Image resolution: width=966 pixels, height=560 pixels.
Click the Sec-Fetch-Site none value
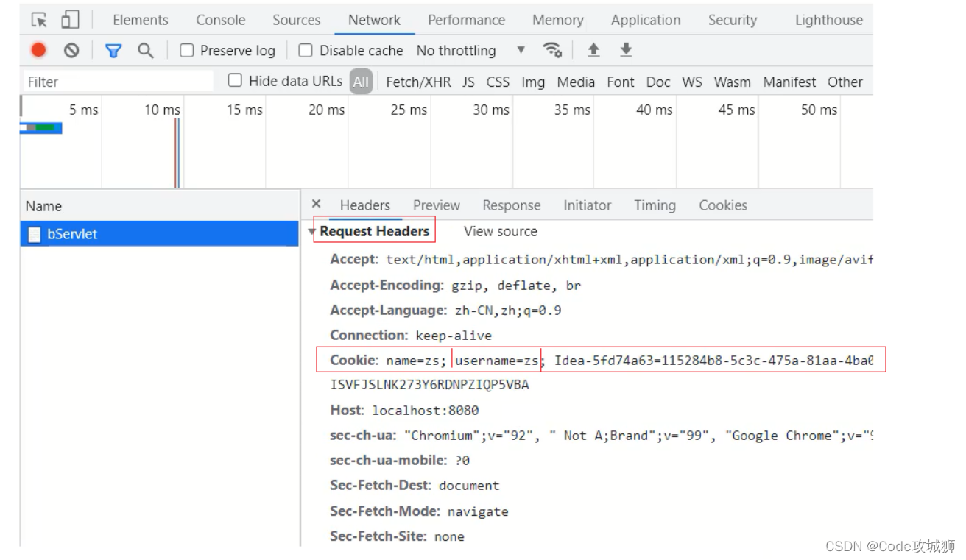click(x=449, y=536)
